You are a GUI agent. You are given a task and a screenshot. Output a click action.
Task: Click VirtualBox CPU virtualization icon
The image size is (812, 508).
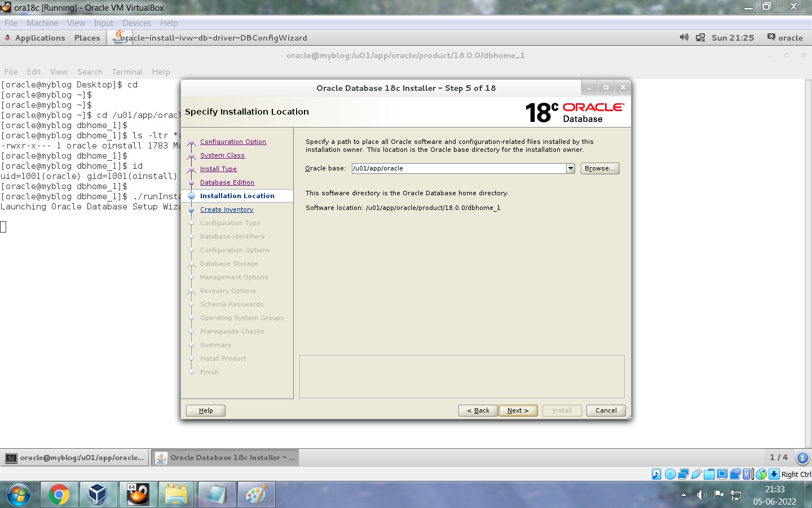(x=747, y=474)
